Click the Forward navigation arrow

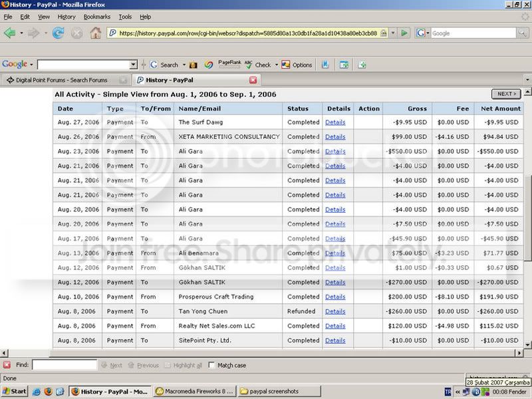click(34, 33)
